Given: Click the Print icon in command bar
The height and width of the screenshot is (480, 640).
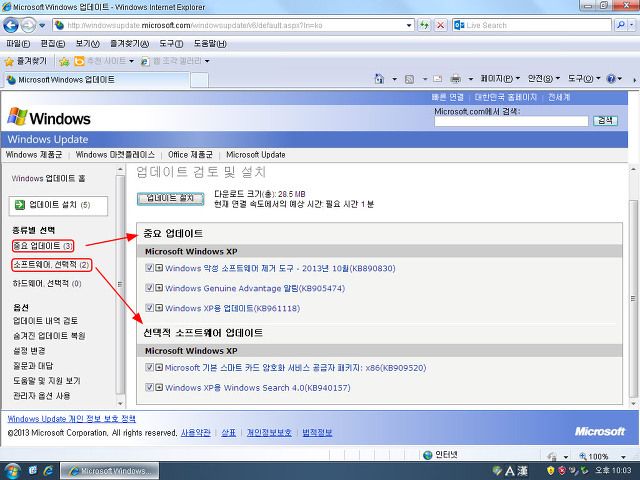Looking at the screenshot, I should click(x=456, y=79).
